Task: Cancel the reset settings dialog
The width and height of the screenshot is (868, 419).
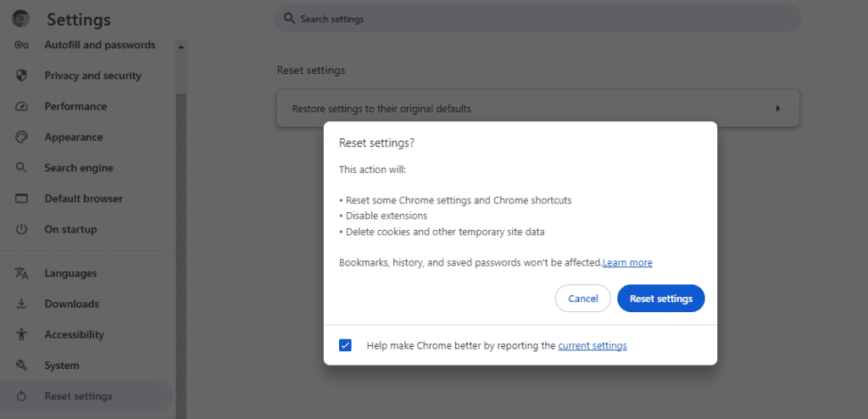Action: 583,299
